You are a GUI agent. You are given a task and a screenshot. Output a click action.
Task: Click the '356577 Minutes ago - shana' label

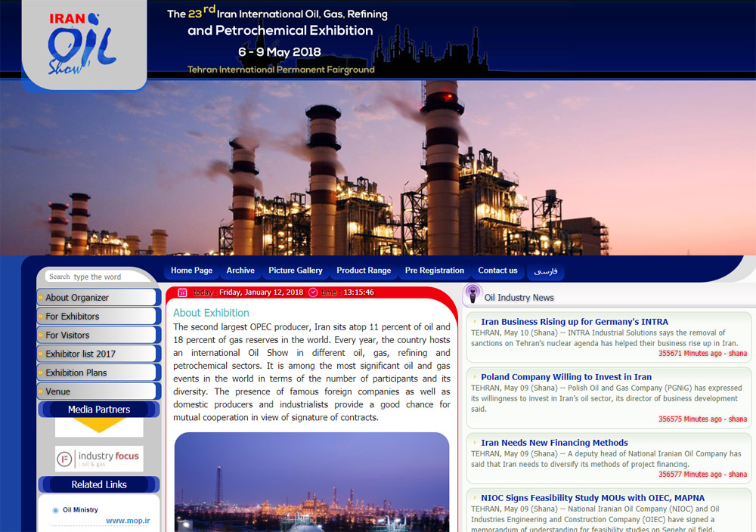pos(702,474)
